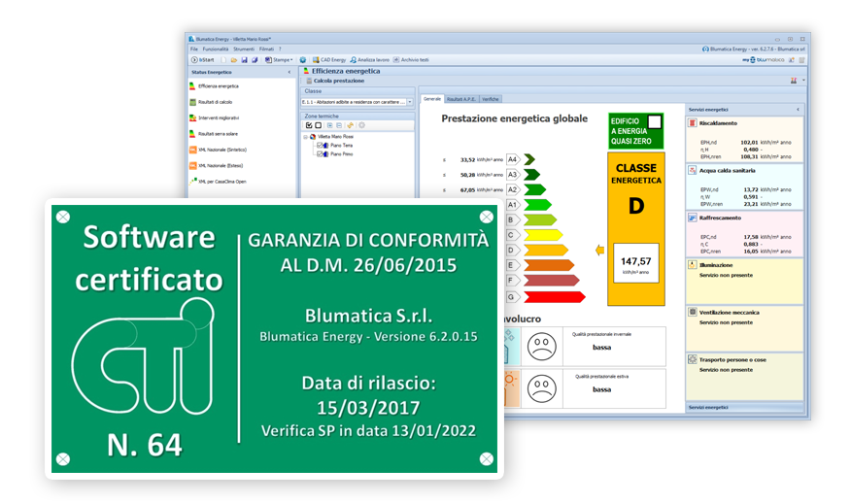Collapse the Status Energetico panel
Image resolution: width=851 pixels, height=504 pixels.
click(x=289, y=72)
